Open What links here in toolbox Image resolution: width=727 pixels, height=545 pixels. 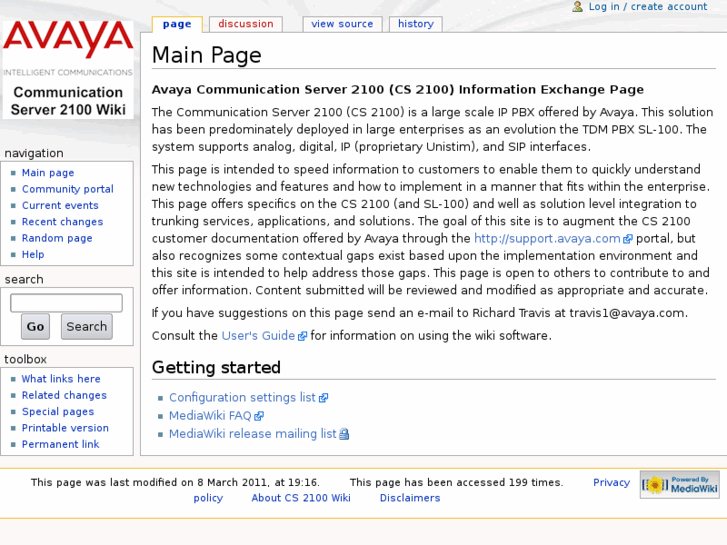(x=61, y=379)
